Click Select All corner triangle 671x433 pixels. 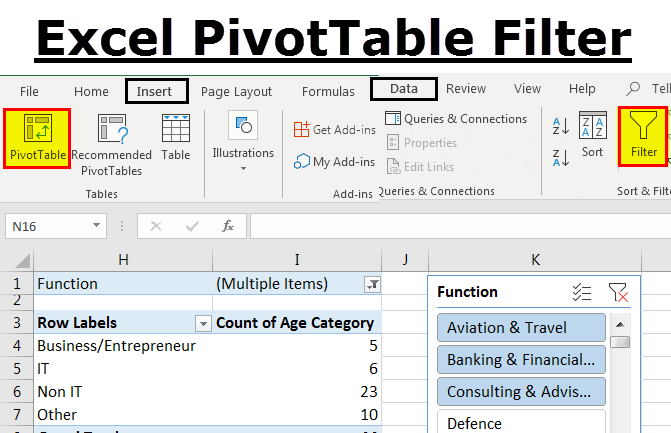pyautogui.click(x=23, y=261)
